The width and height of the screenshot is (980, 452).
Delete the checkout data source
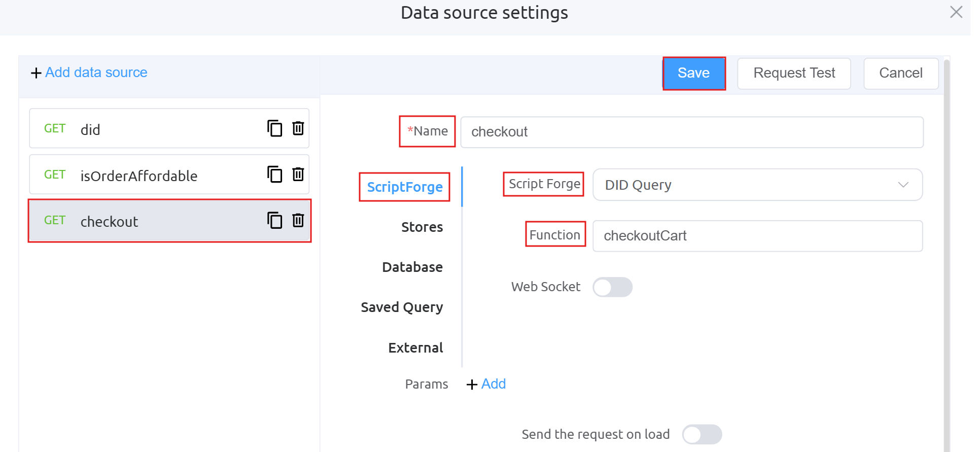298,220
